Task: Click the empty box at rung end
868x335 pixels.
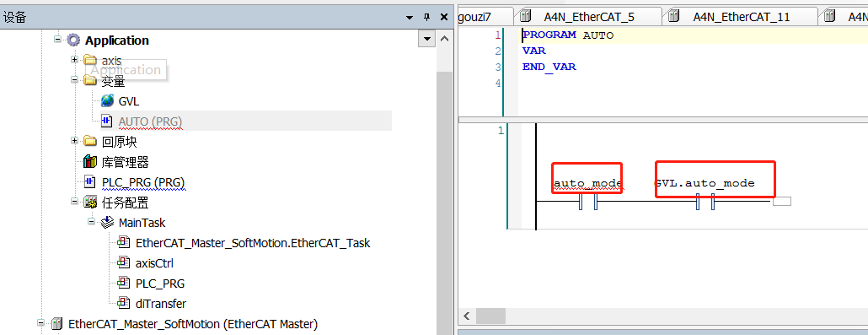Action: [782, 202]
